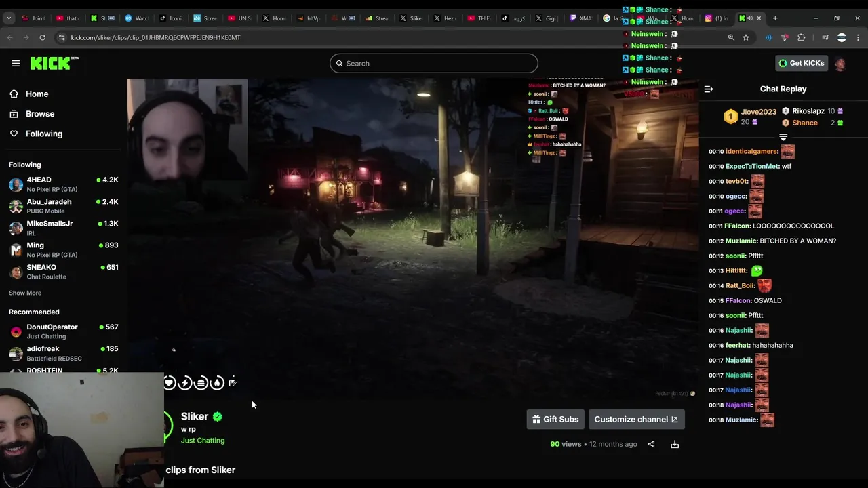Open adiofreak recommended channel
The width and height of the screenshot is (868, 488).
(x=63, y=353)
